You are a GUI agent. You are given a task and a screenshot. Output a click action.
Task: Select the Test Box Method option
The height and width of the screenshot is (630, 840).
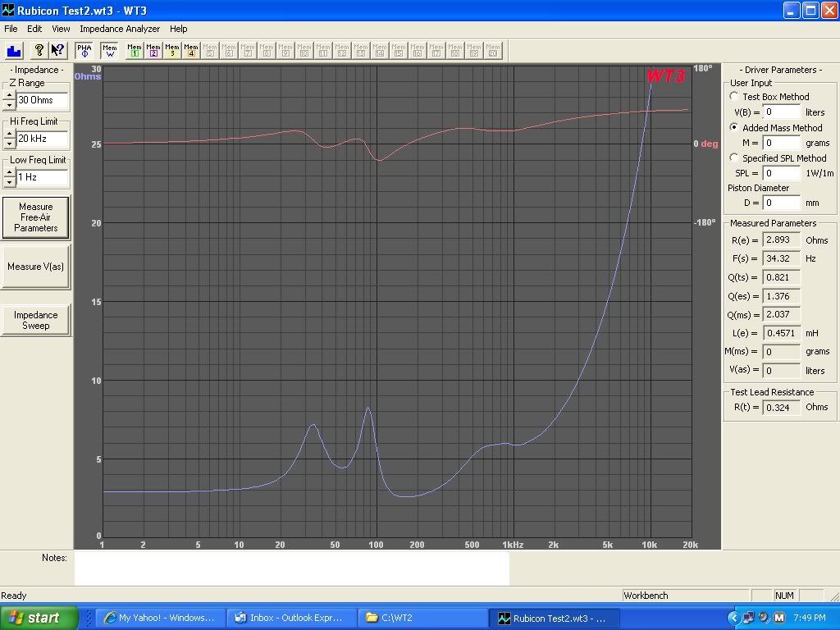pyautogui.click(x=734, y=96)
